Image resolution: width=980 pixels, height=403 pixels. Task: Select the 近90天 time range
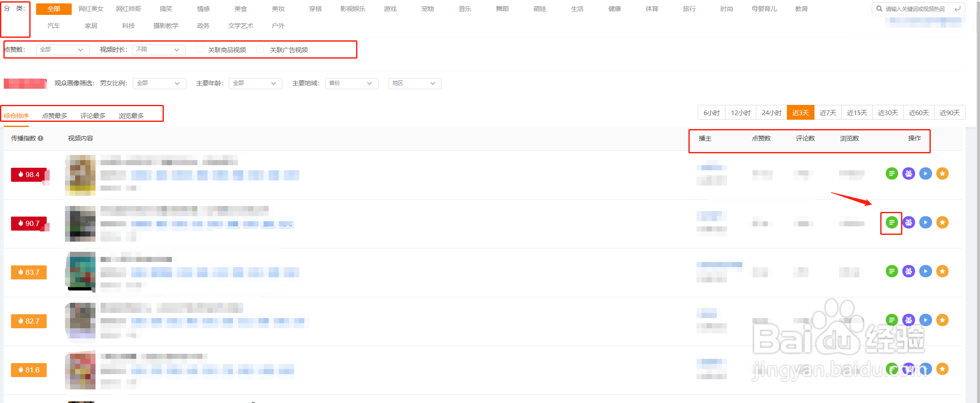[950, 113]
